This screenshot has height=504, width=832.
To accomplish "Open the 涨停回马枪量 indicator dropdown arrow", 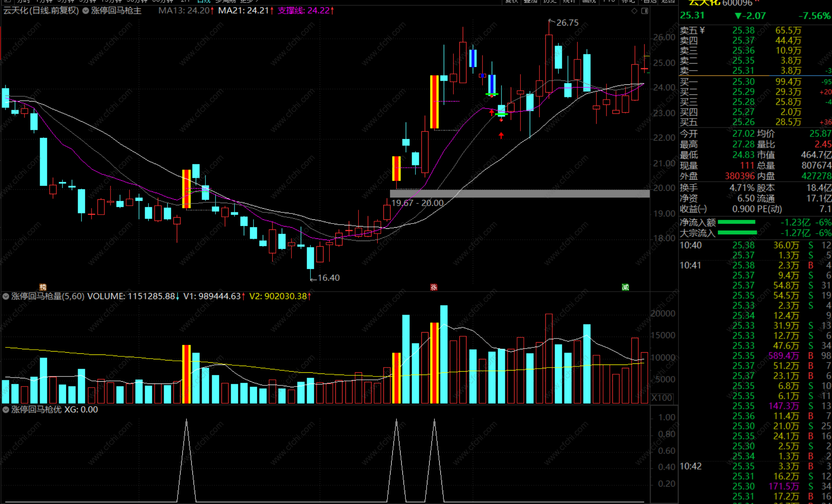I will tap(6, 296).
